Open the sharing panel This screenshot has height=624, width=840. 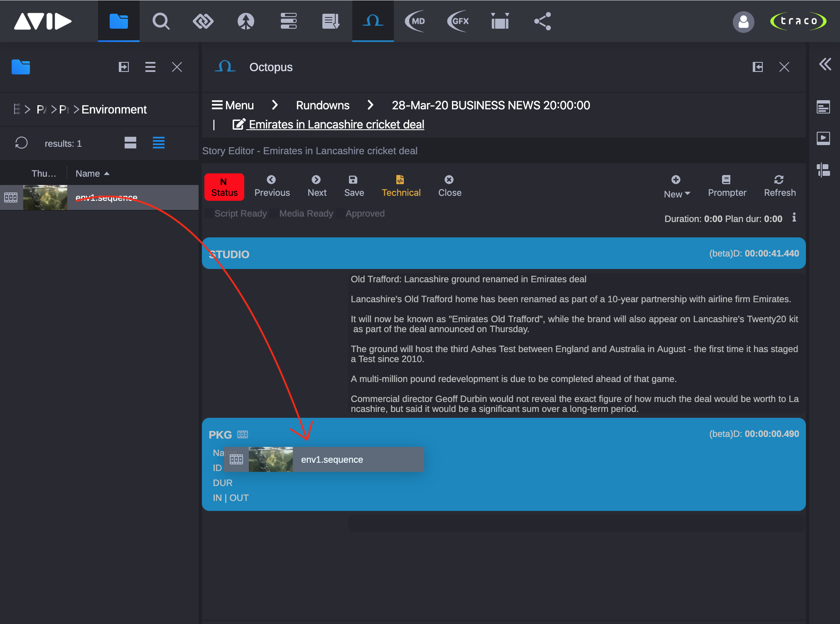[x=542, y=21]
